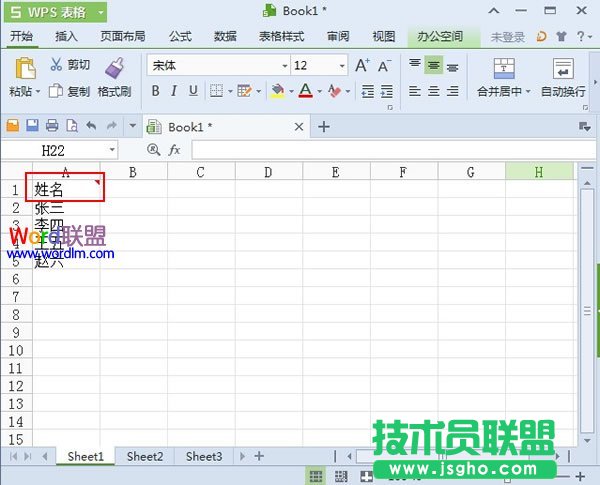Toggle bold formatting
Screen dimensions: 600x485
155,91
